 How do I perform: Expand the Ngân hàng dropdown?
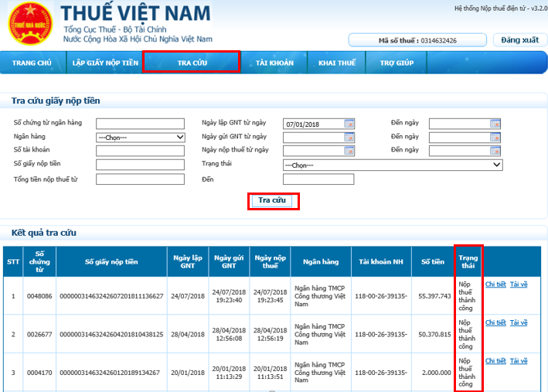pyautogui.click(x=141, y=137)
